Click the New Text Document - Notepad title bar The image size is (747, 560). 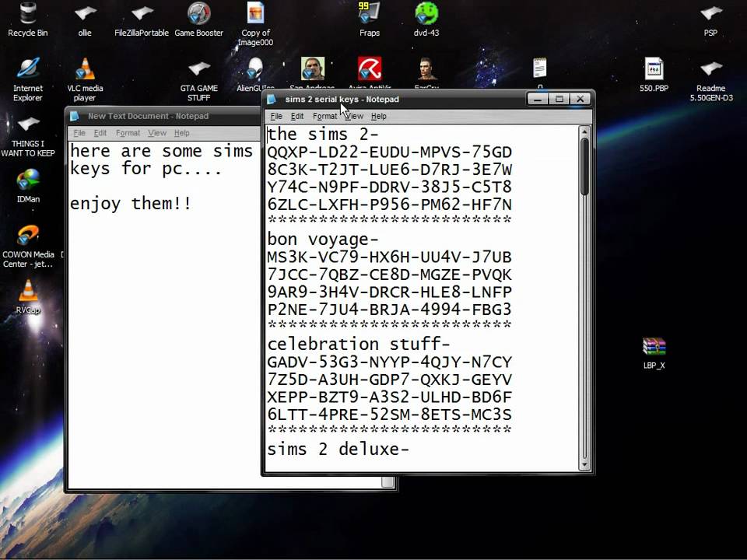tap(164, 116)
